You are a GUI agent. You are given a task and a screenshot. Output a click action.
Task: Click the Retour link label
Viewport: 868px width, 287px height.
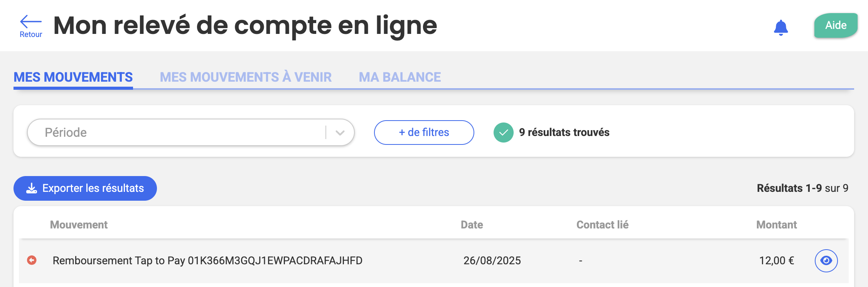(x=31, y=34)
